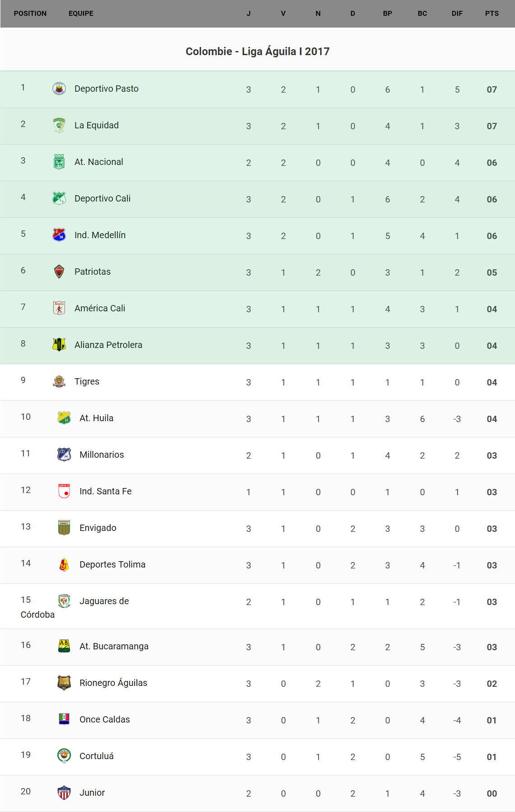Open the Rionegro Águilas team page
This screenshot has height=812, width=515.
click(x=113, y=683)
